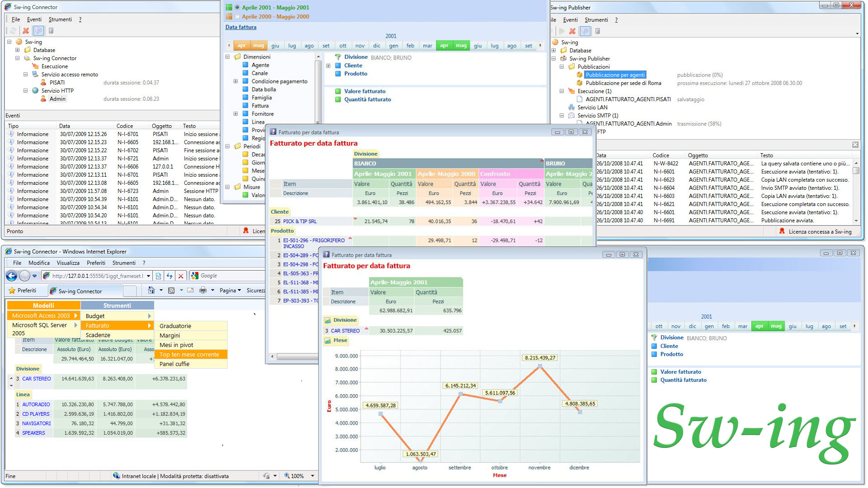This screenshot has height=488, width=868.
Task: Click the printer icon in Internet Explorer toolbar
Action: click(x=203, y=291)
